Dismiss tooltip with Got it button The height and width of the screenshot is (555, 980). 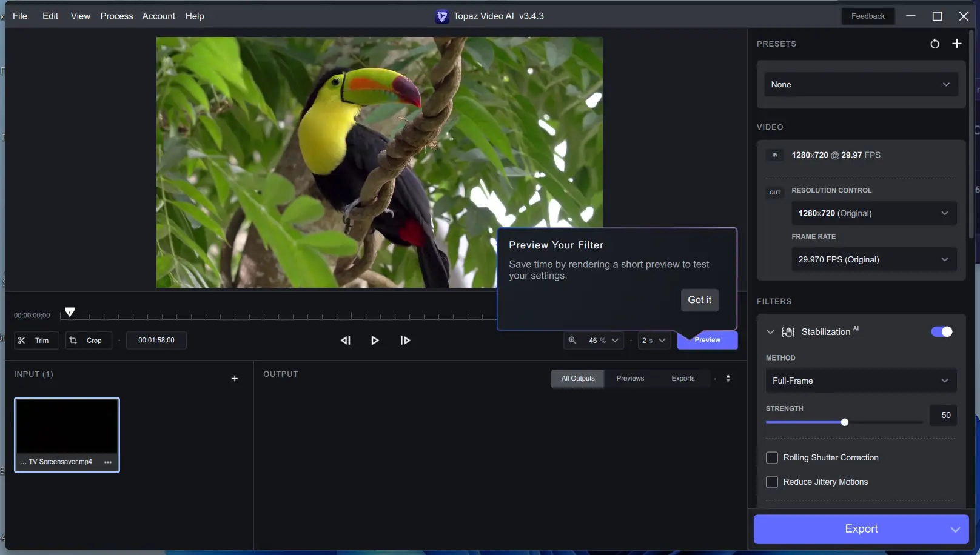pyautogui.click(x=700, y=300)
